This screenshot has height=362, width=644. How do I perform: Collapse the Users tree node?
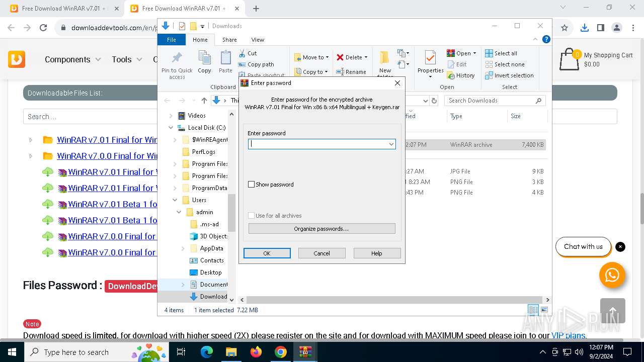click(x=175, y=200)
